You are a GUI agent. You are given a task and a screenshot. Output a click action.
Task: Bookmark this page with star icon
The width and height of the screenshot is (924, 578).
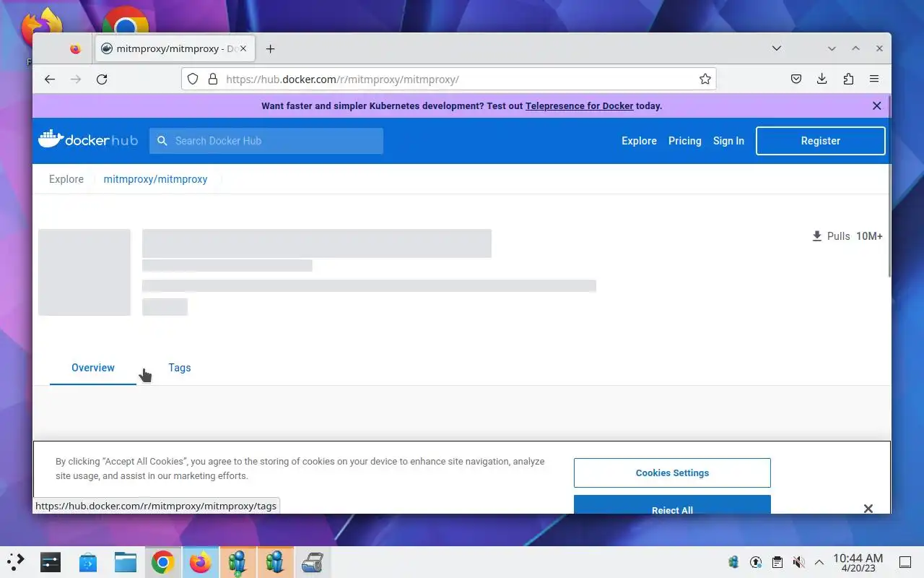pyautogui.click(x=705, y=79)
